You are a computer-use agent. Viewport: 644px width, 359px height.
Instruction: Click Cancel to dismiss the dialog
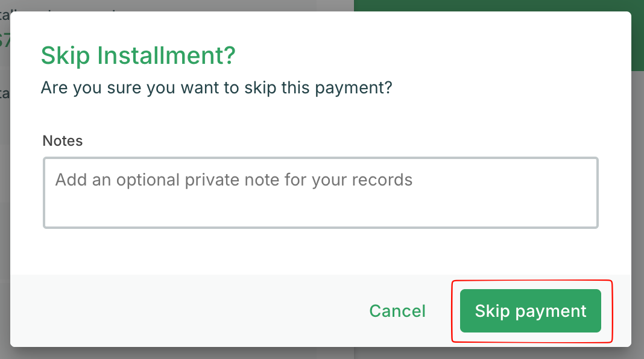tap(397, 311)
